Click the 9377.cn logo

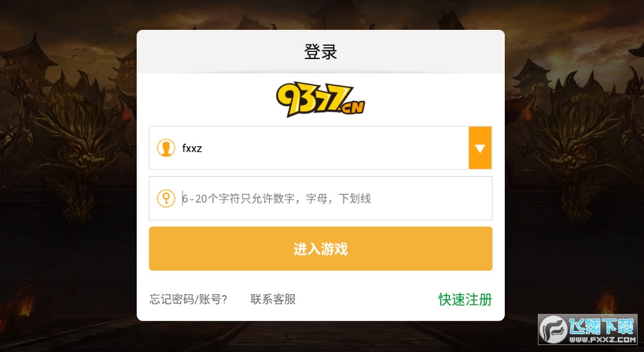[x=320, y=100]
